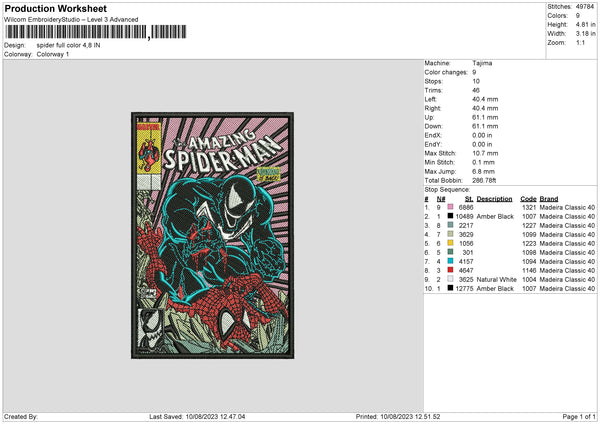600x424 pixels.
Task: Click 'Printed: 10/08/2023 12.51.52' text
Action: pos(398,416)
